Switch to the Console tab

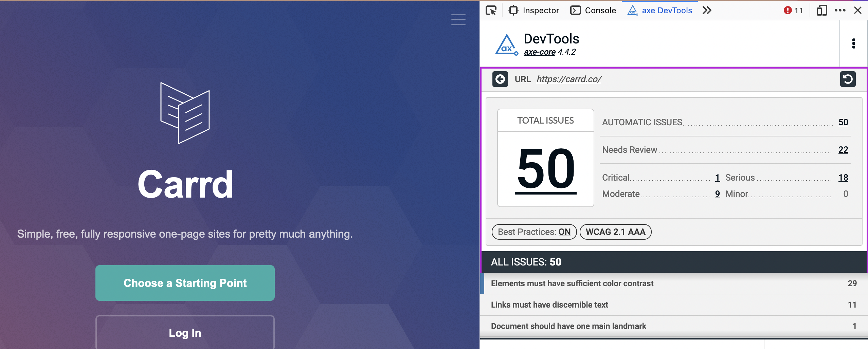[x=593, y=11]
